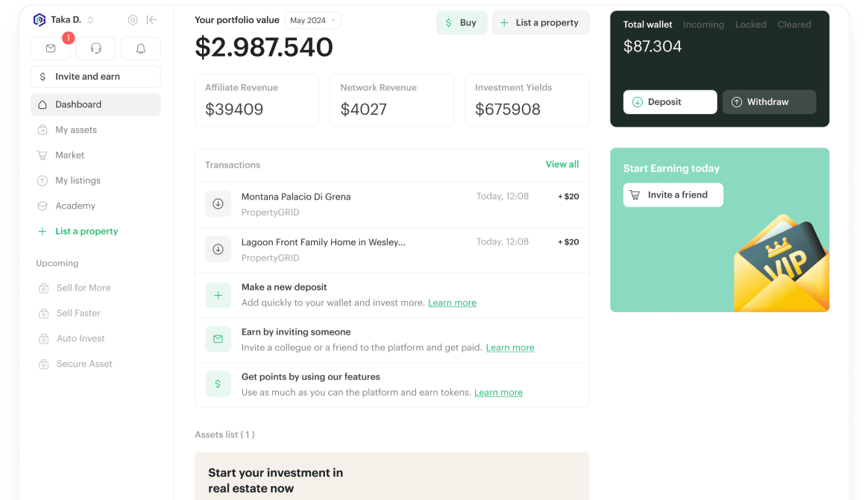Open notifications bell icon
868x500 pixels.
140,48
